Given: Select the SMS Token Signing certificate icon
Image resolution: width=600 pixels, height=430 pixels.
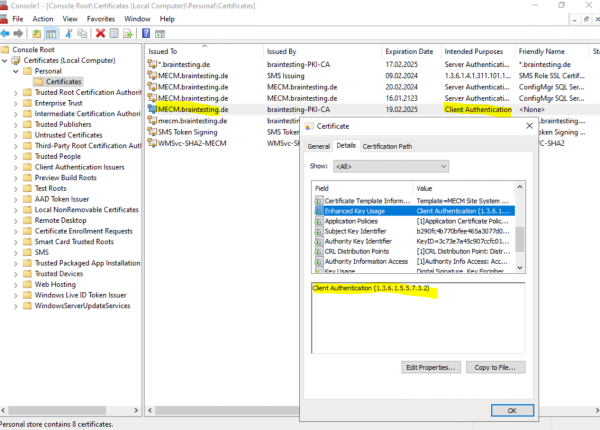Looking at the screenshot, I should pyautogui.click(x=152, y=132).
